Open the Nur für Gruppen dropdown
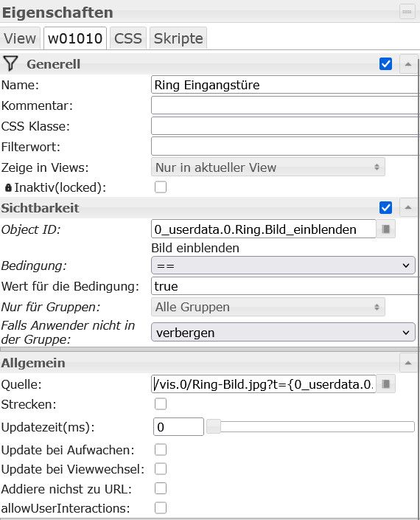This screenshot has height=520, width=420. tap(268, 307)
